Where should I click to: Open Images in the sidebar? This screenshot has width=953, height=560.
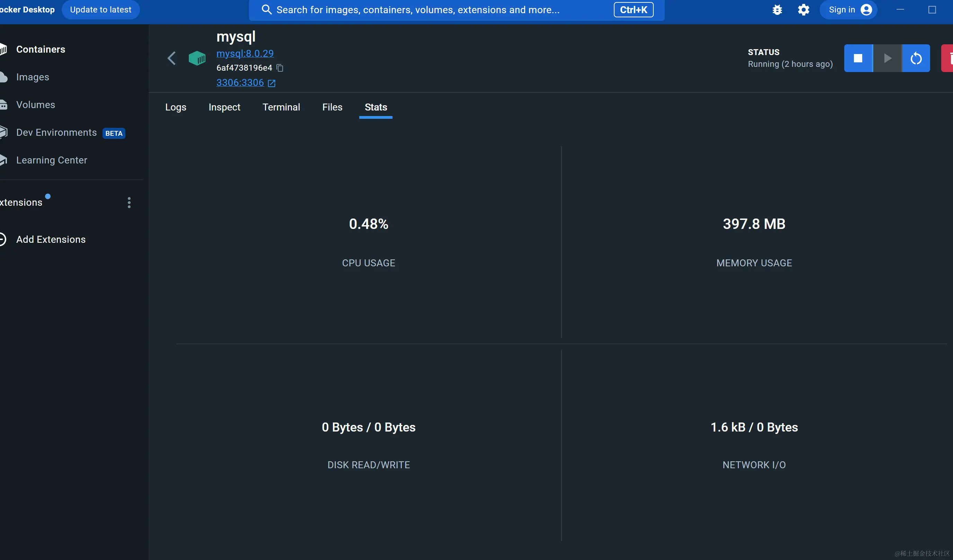pyautogui.click(x=33, y=77)
